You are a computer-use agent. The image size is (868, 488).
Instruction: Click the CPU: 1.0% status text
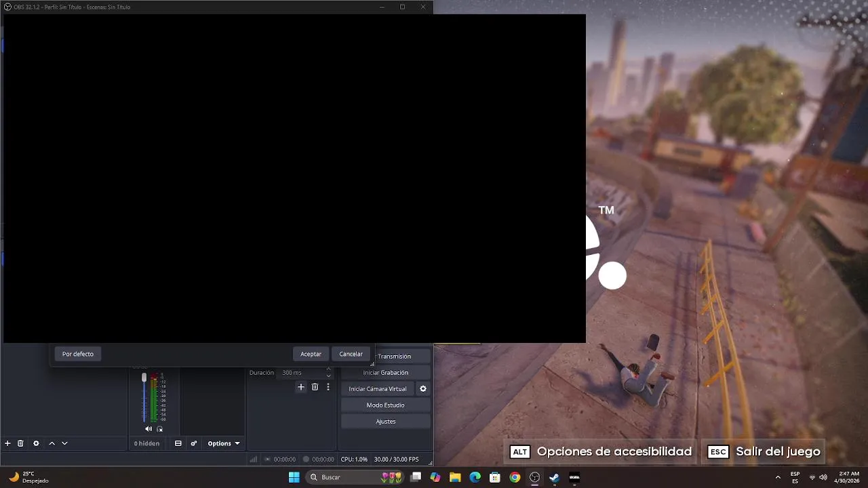pyautogui.click(x=354, y=460)
